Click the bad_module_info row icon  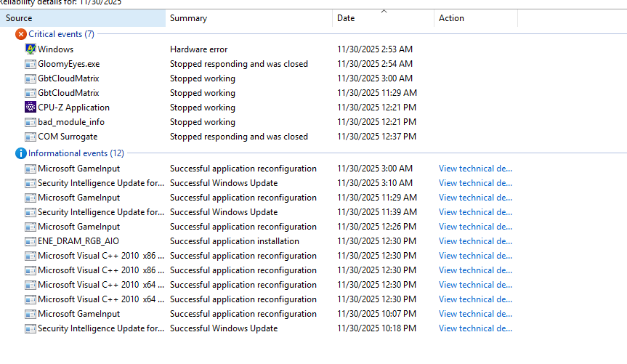tap(31, 122)
